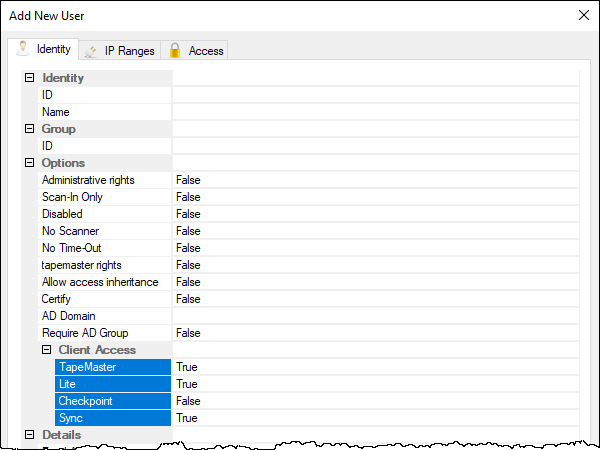Open the Access tab
This screenshot has width=600, height=450.
(194, 50)
